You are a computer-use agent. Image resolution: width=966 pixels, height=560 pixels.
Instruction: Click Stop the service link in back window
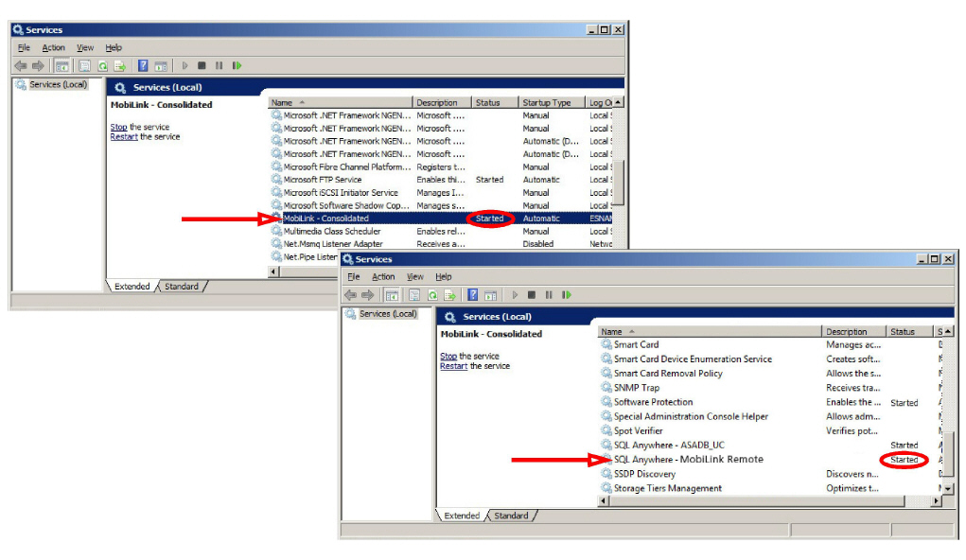click(x=118, y=127)
